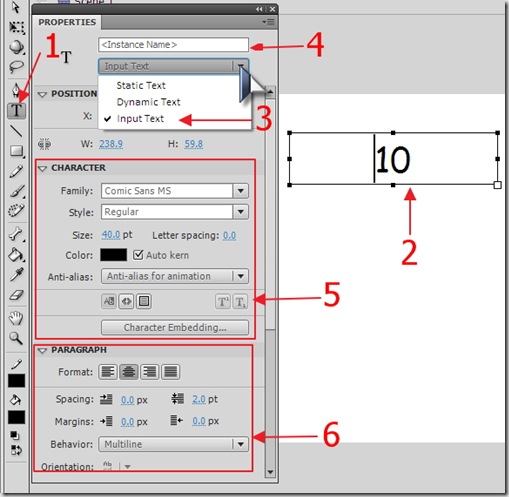Screen dimensions: 509x497
Task: Toggle show border around text button
Action: click(x=144, y=301)
